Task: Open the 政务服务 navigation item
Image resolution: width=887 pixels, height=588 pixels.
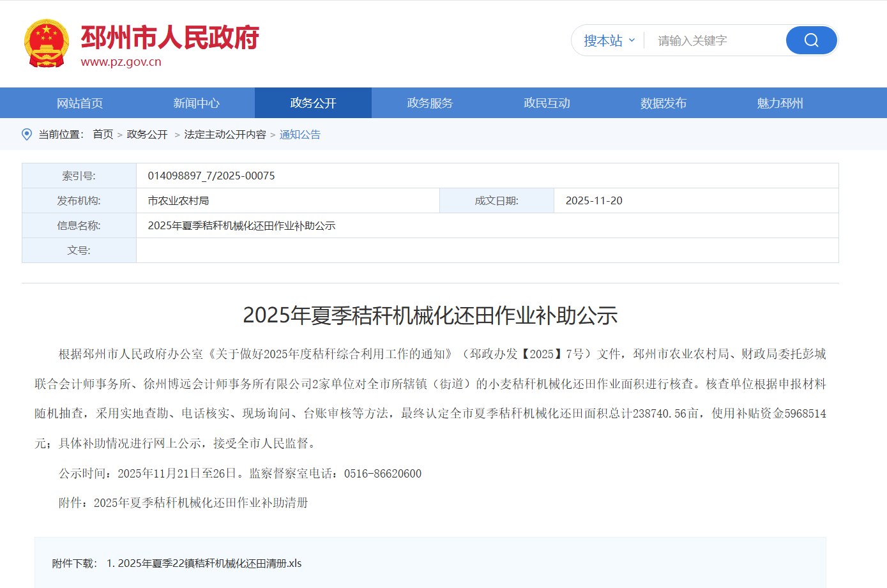Action: [x=430, y=103]
